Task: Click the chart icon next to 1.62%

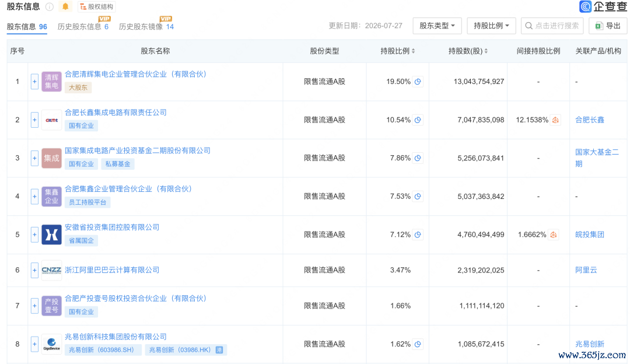Action: (x=418, y=344)
